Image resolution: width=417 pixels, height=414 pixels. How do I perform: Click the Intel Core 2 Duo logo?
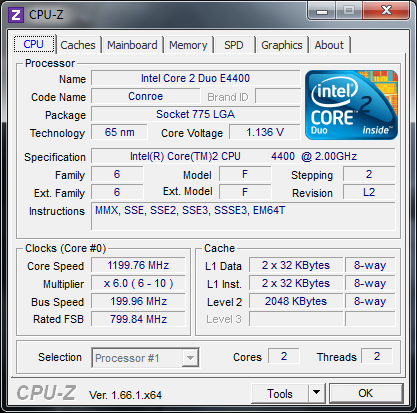pos(351,105)
